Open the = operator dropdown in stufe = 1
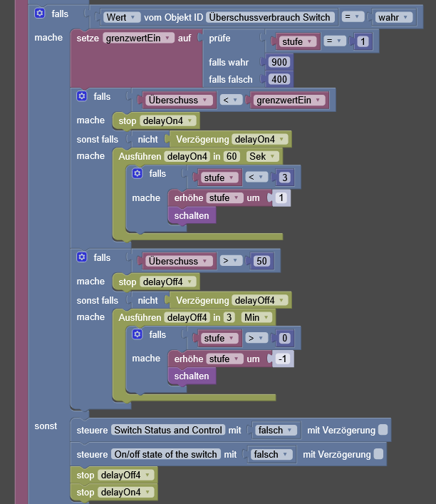This screenshot has height=504, width=436. [x=334, y=41]
